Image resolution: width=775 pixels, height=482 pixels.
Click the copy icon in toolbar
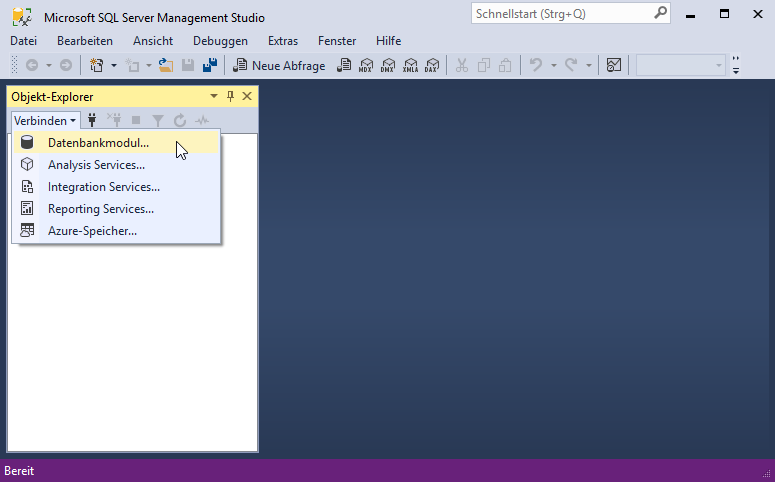coord(483,65)
